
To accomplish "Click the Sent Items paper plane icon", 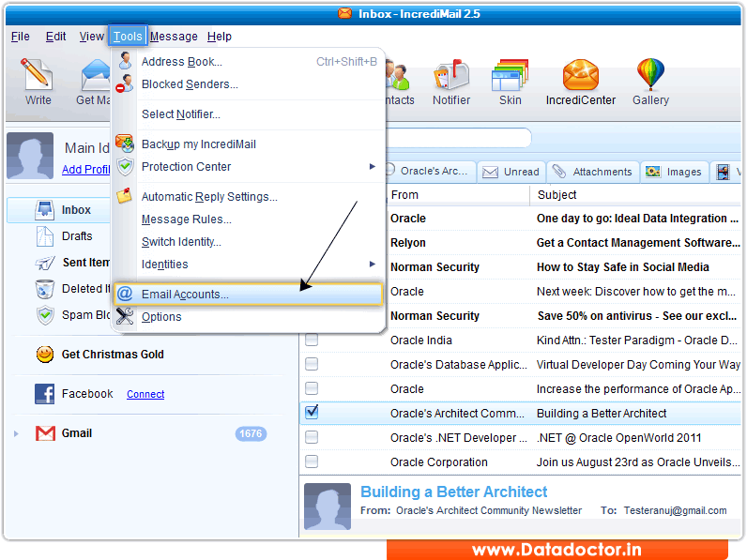I will (x=45, y=263).
